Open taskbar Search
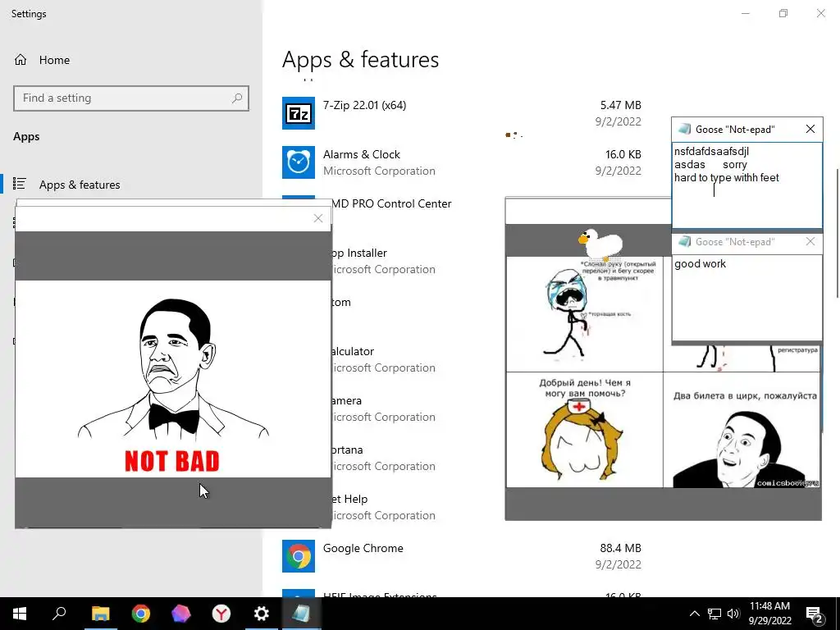Image resolution: width=840 pixels, height=630 pixels. click(x=59, y=614)
